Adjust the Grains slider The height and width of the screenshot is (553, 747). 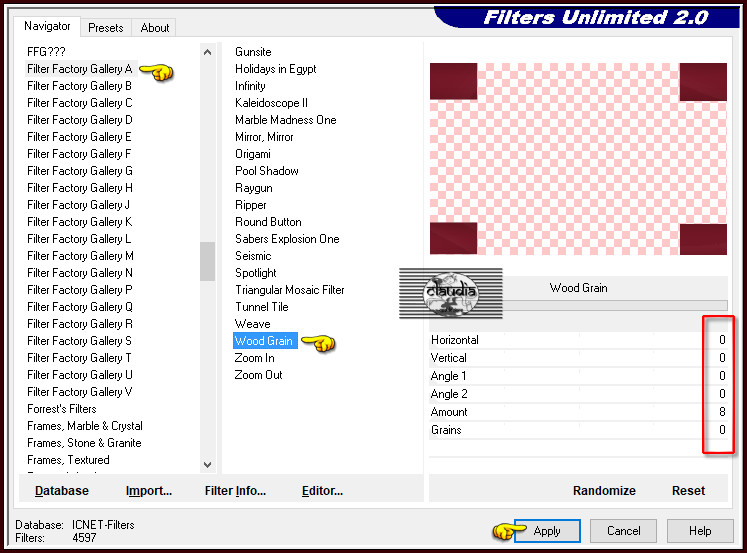578,430
